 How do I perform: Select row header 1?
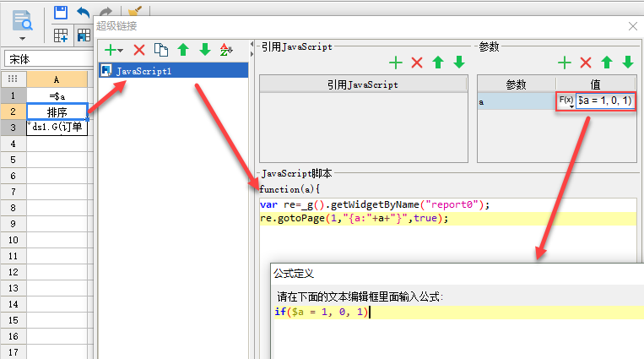pos(14,95)
